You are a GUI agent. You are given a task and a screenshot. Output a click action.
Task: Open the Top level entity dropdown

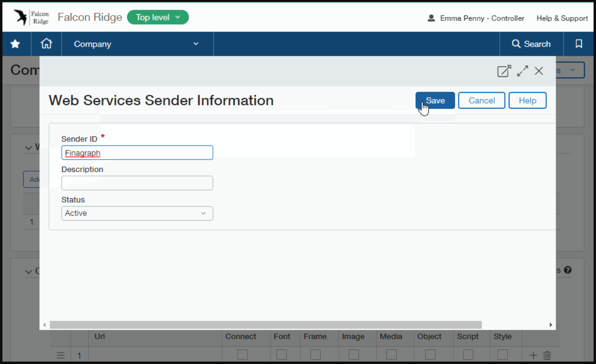click(158, 17)
